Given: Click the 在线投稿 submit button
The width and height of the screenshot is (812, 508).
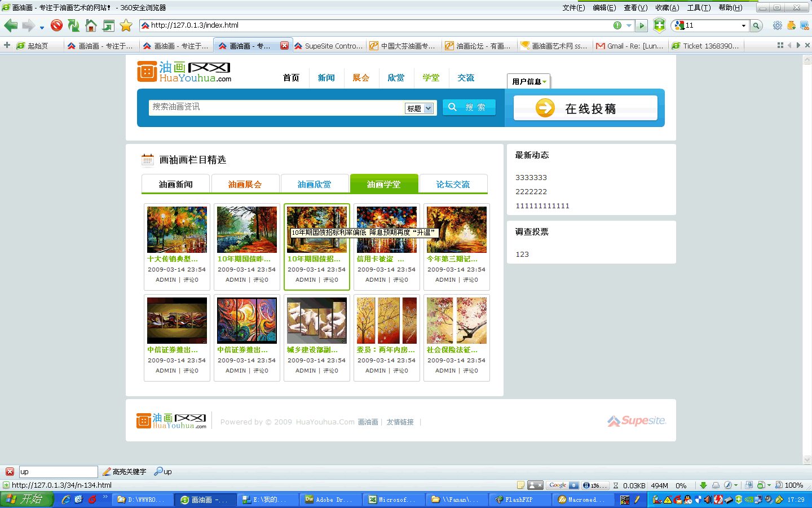Looking at the screenshot, I should pyautogui.click(x=585, y=108).
